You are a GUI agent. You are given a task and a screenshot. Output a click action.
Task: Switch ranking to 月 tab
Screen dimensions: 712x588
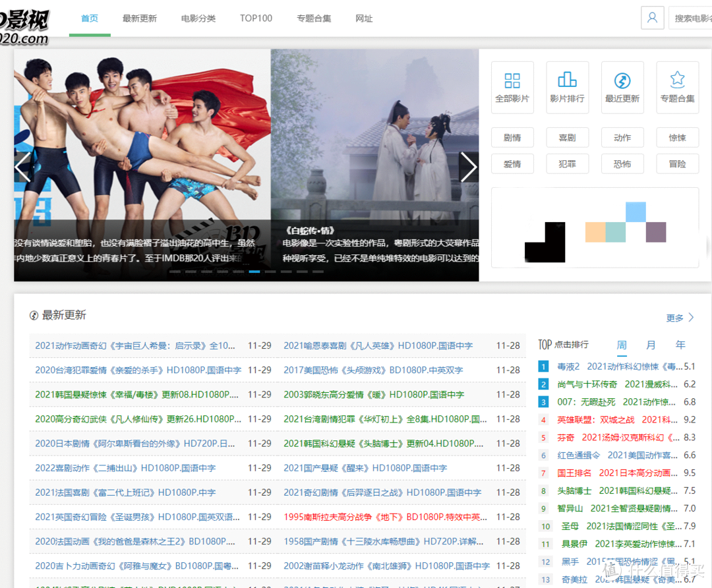[651, 345]
